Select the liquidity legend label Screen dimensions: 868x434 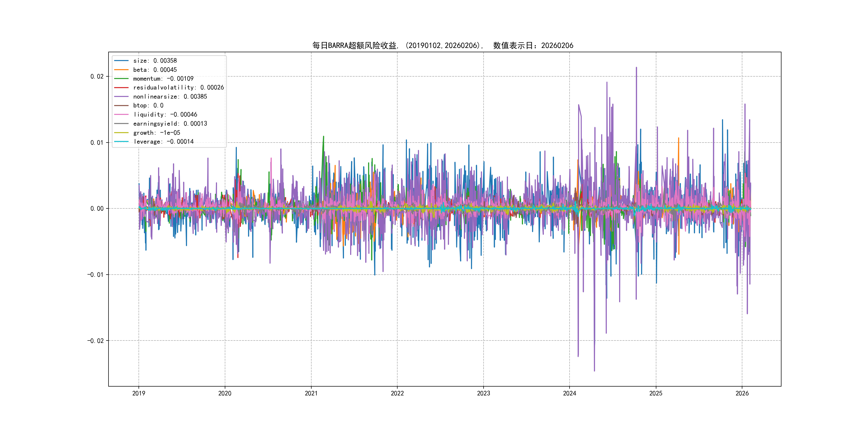tap(165, 115)
